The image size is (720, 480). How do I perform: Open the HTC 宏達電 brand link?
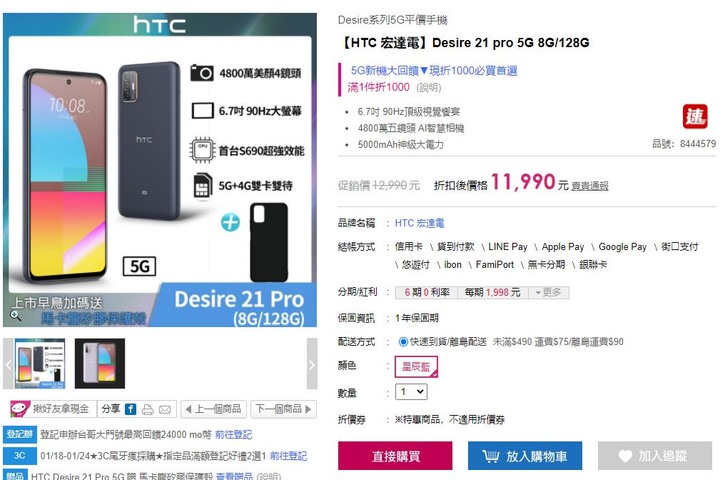tap(419, 223)
